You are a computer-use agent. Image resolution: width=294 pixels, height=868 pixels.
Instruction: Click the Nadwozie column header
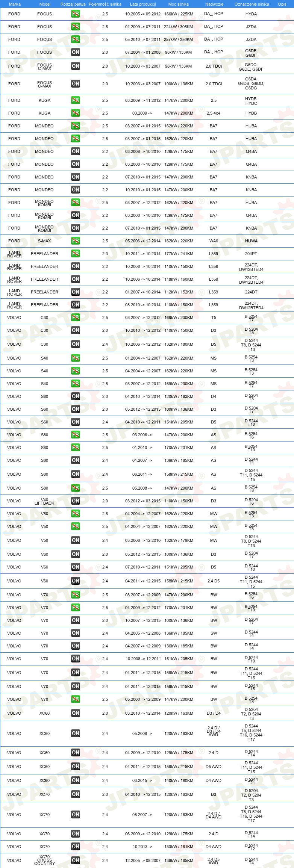coord(214,4)
